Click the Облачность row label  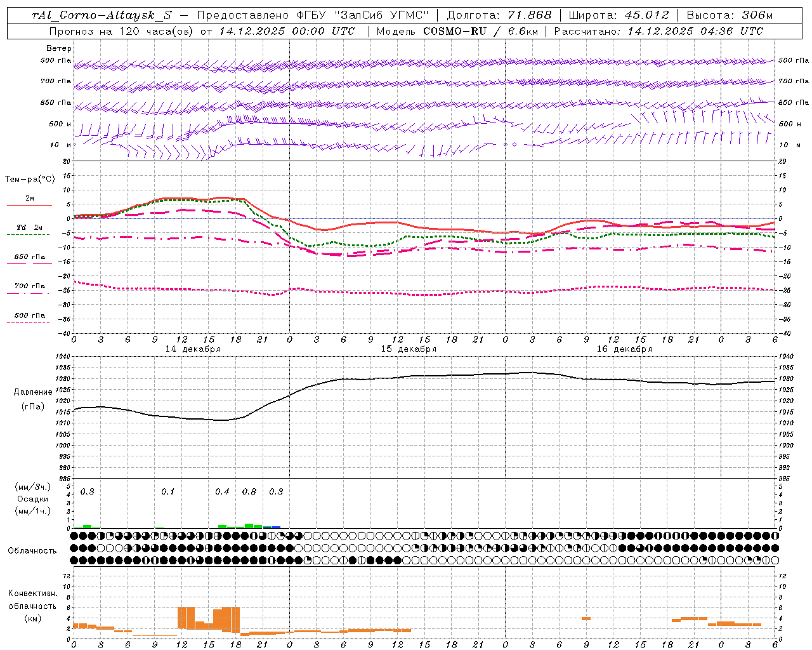click(x=32, y=551)
